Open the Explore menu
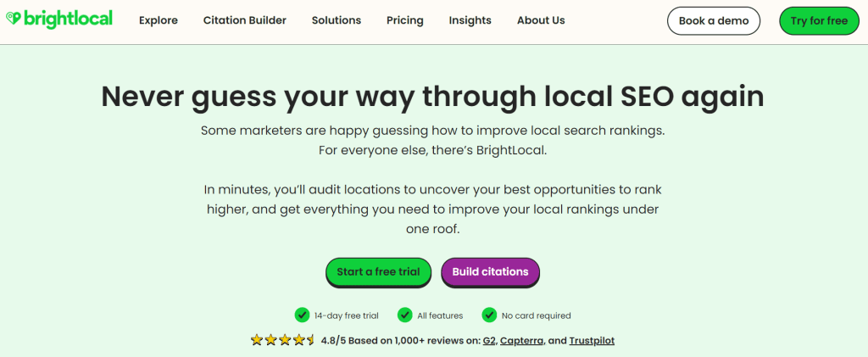 click(x=159, y=20)
